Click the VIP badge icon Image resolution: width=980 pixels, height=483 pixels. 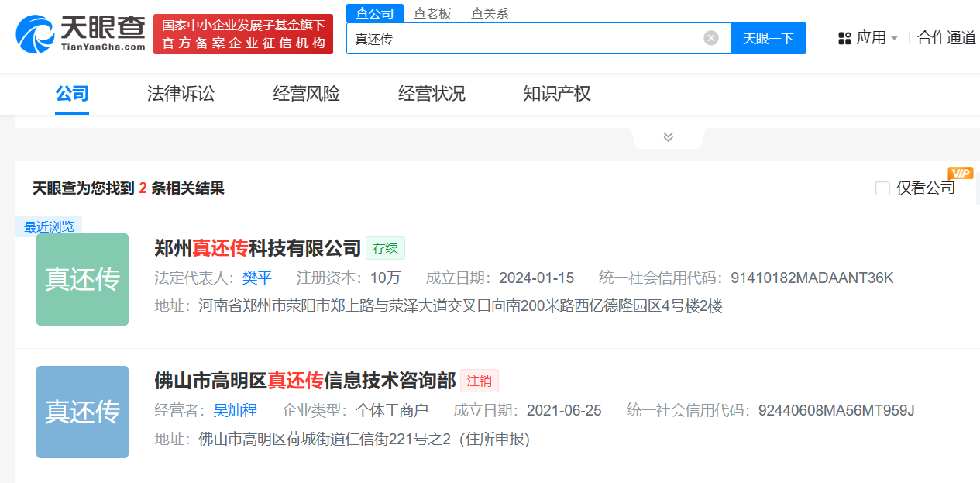[x=960, y=174]
